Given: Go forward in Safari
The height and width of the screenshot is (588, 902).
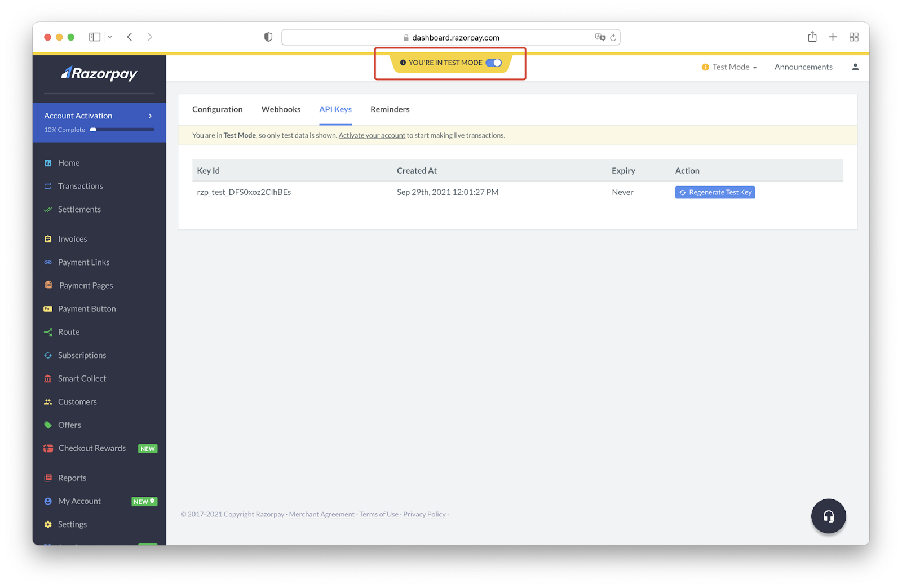Looking at the screenshot, I should pos(149,37).
